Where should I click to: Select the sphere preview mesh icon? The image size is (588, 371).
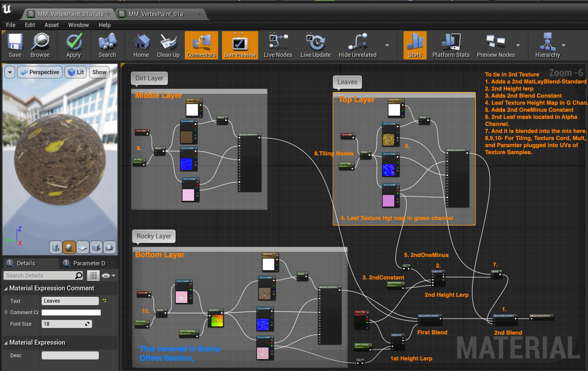point(69,247)
